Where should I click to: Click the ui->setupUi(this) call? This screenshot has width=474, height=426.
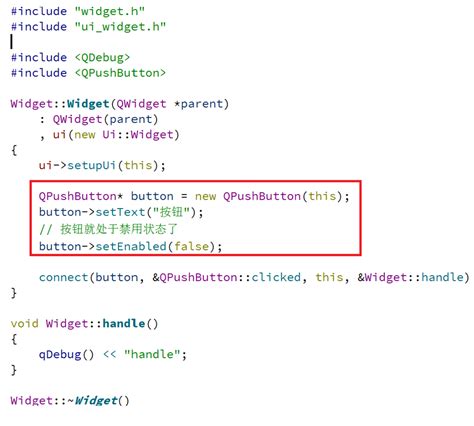point(102,165)
